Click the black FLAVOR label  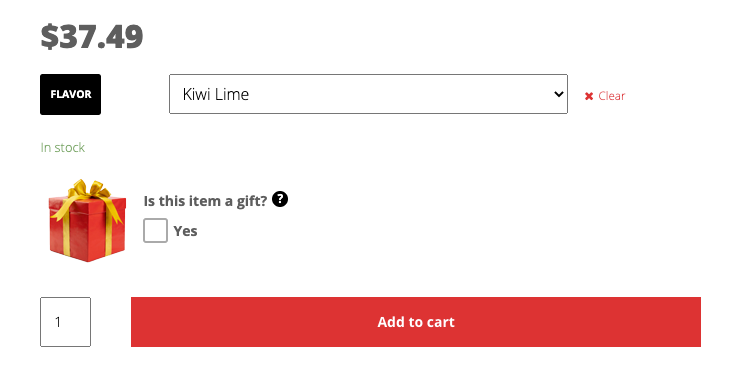click(x=70, y=94)
